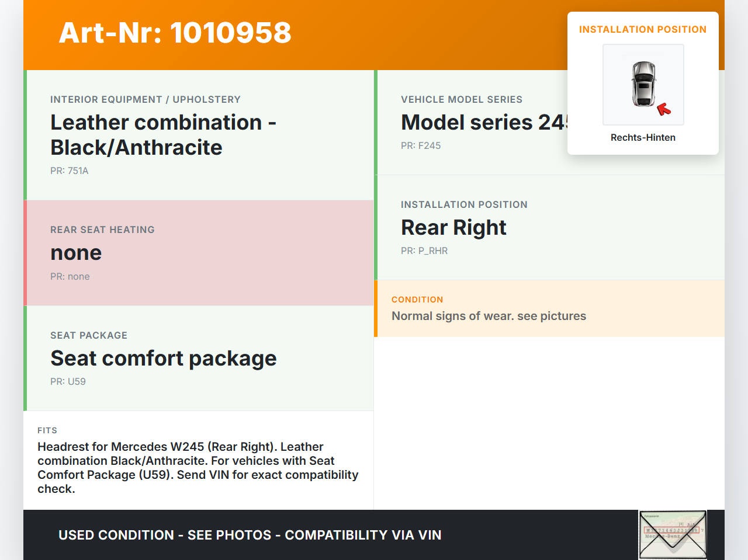Click the SEAT PACKAGE label
Viewport: 748px width, 560px height.
click(x=89, y=335)
